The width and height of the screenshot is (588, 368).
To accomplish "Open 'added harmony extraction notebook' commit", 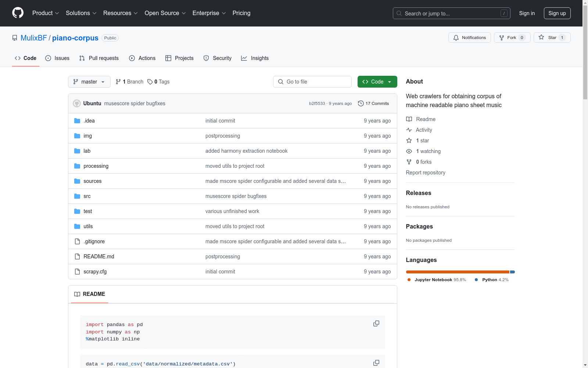I will pos(247,151).
